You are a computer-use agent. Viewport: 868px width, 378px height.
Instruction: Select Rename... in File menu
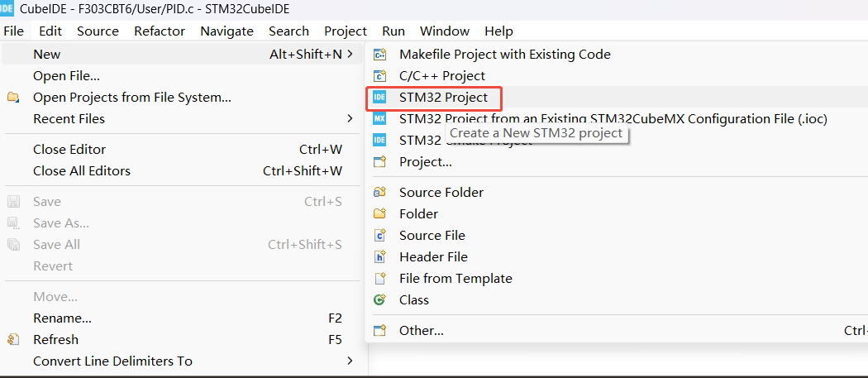(62, 318)
